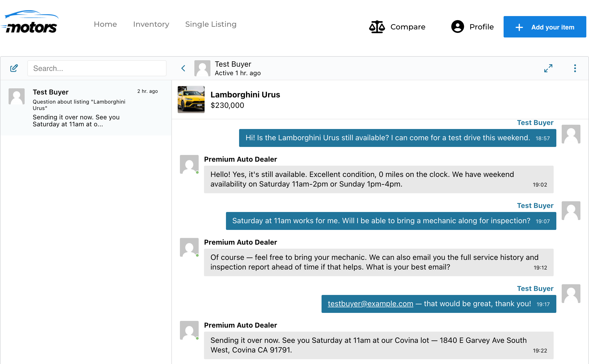Go to the Inventory page
The image size is (589, 364).
(151, 24)
